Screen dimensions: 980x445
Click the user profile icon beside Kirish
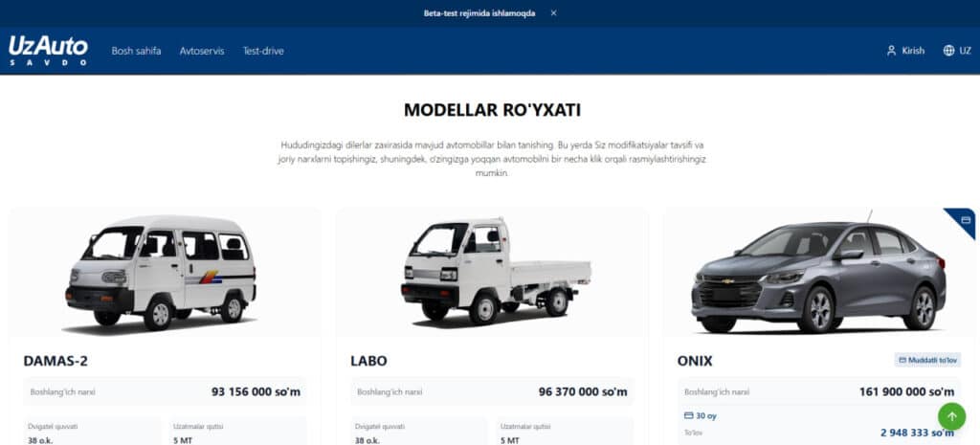(x=891, y=51)
